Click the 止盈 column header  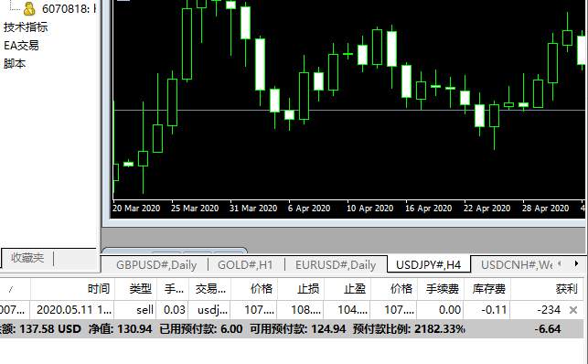pyautogui.click(x=355, y=289)
